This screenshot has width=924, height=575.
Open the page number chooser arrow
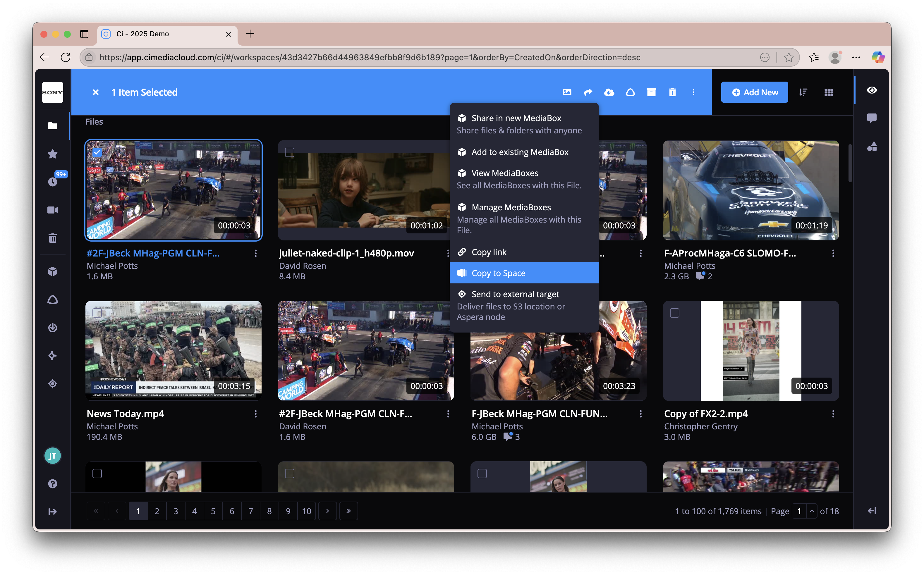[x=812, y=511]
